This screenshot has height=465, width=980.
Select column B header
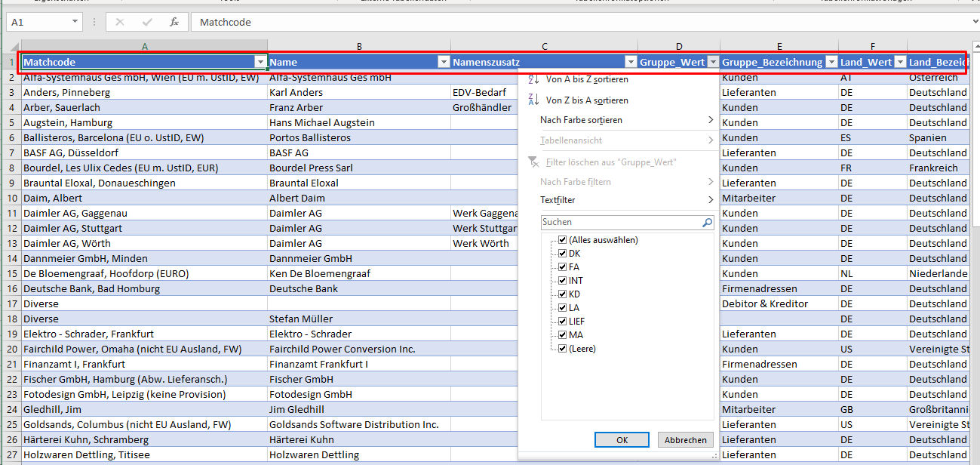click(x=359, y=47)
